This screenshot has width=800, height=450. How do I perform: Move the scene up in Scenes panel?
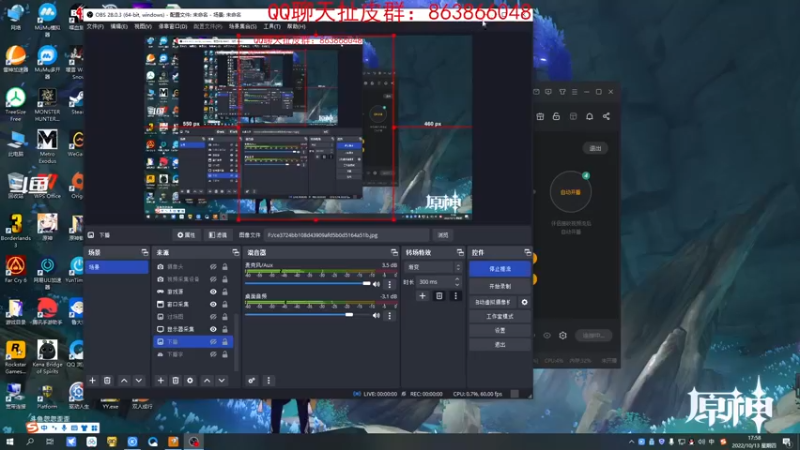point(124,381)
